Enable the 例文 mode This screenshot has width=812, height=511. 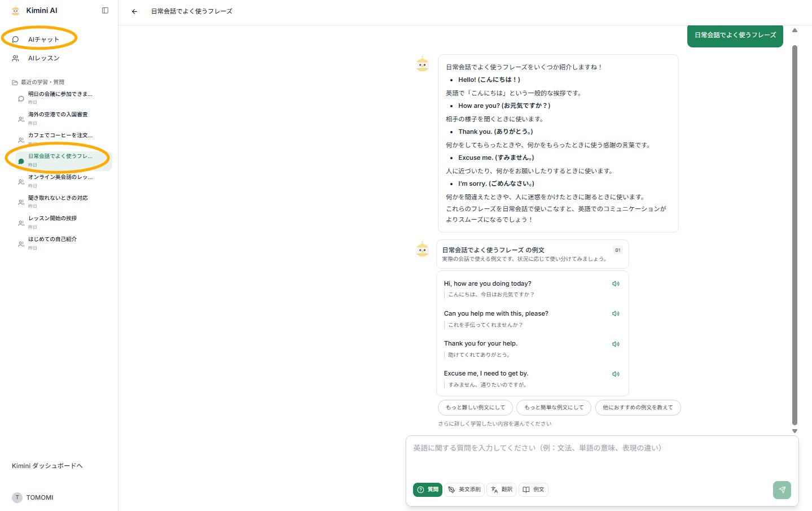click(533, 490)
